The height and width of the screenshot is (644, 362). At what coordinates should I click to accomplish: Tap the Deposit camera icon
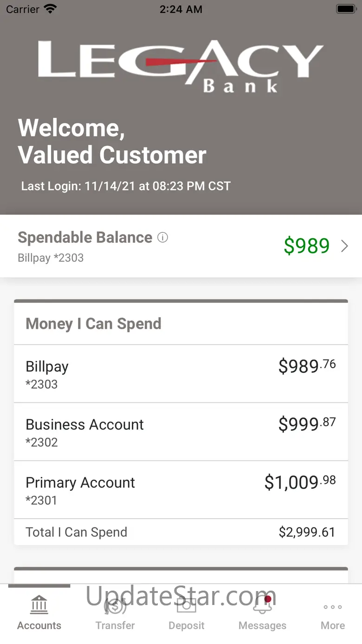click(187, 605)
